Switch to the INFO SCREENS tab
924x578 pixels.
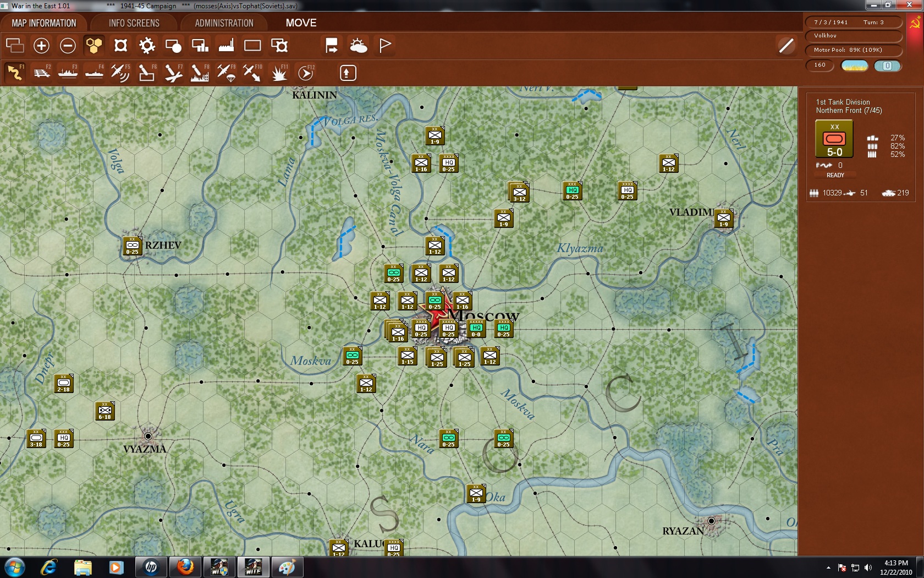(x=134, y=23)
